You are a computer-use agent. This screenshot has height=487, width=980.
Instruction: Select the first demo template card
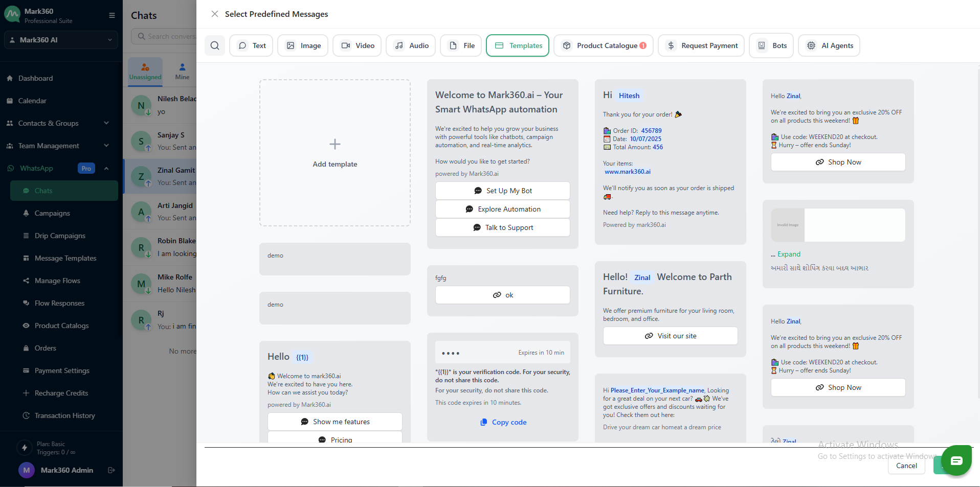(x=335, y=259)
